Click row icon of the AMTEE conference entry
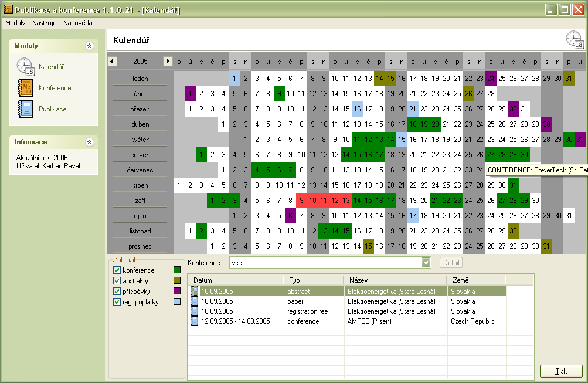Image resolution: width=588 pixels, height=383 pixels. [194, 321]
